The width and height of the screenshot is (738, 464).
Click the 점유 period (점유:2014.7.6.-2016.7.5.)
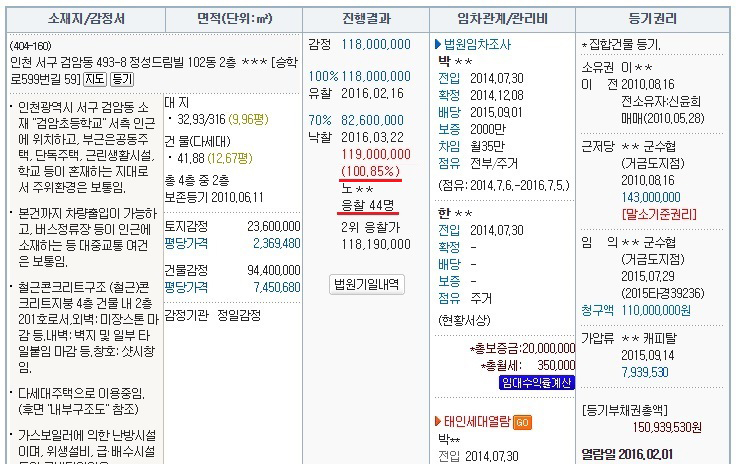pyautogui.click(x=504, y=185)
